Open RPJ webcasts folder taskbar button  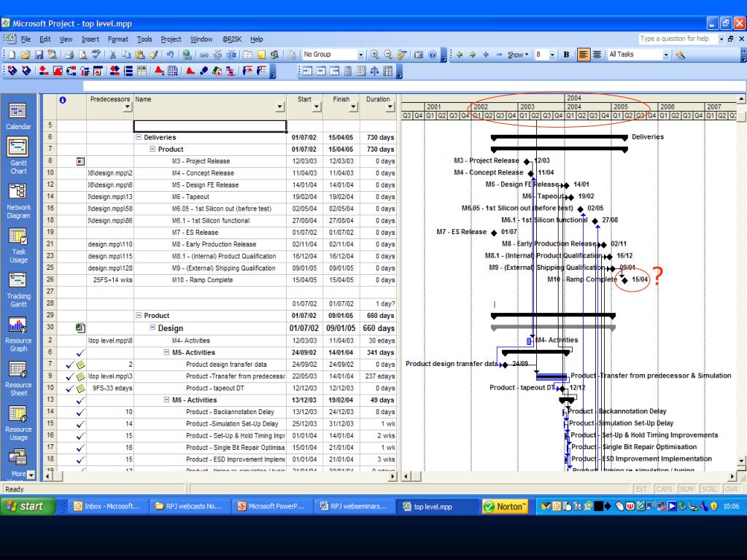pyautogui.click(x=189, y=506)
